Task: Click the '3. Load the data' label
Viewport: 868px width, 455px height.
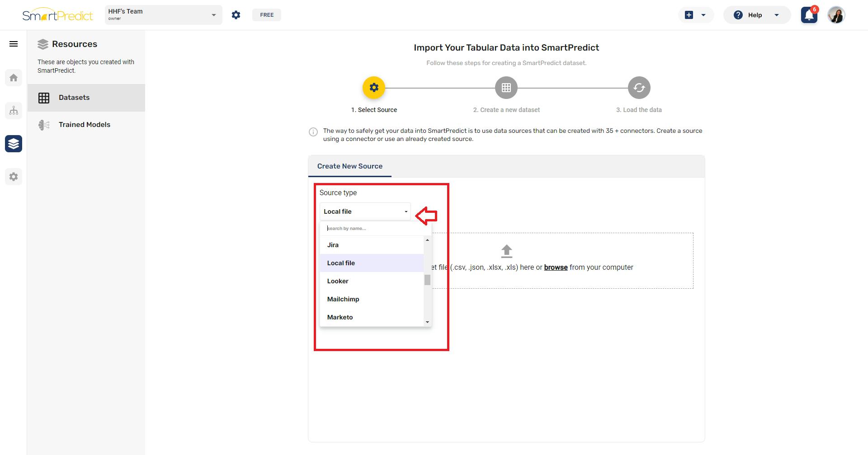Action: tap(639, 110)
